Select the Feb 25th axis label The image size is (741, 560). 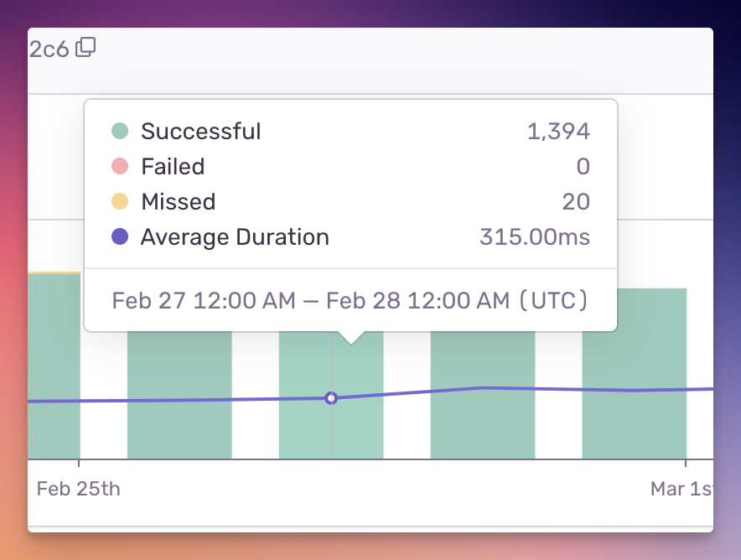point(78,489)
